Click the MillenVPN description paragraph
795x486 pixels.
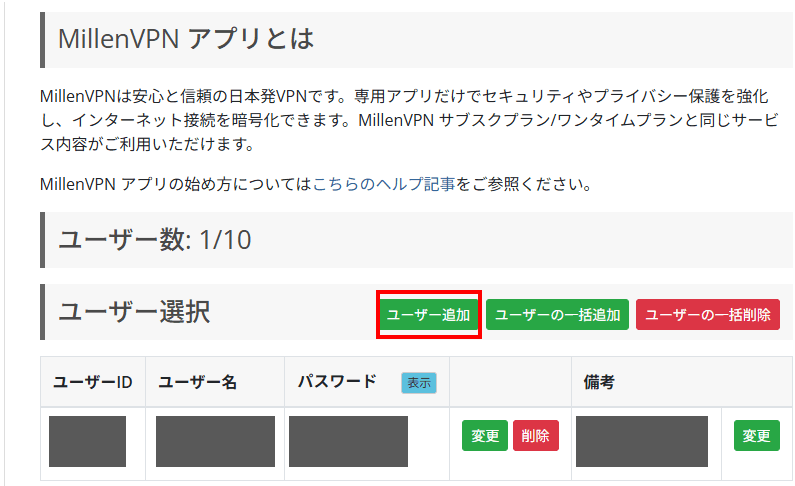click(400, 120)
